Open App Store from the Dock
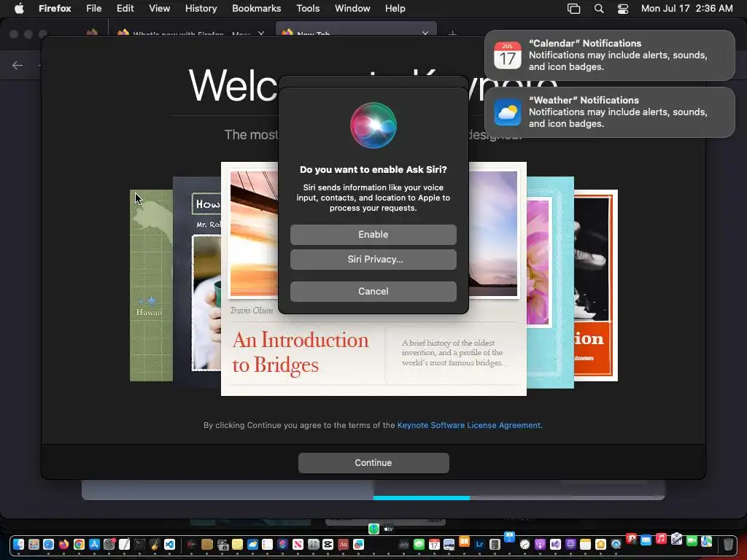 94,544
